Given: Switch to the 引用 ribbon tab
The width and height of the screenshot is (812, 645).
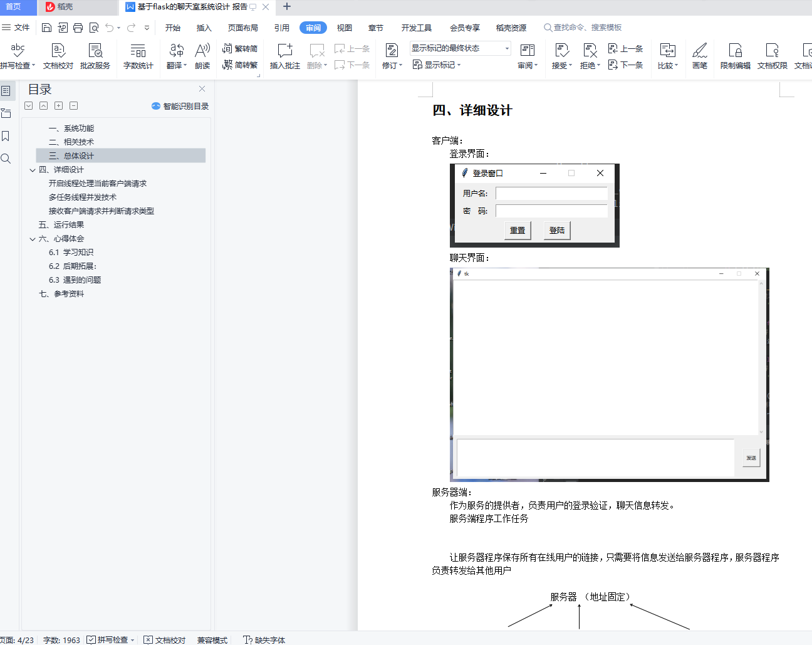Looking at the screenshot, I should click(x=282, y=28).
